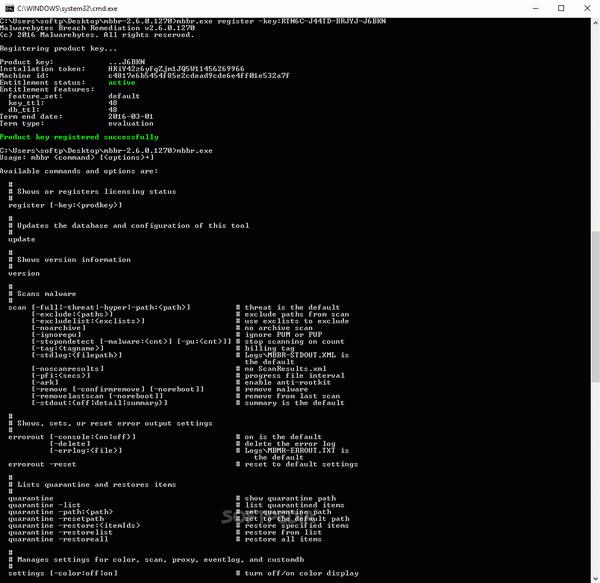Click 'settings [-color:off|on]' command line
Viewport: 600px width, 583px height.
pos(63,573)
